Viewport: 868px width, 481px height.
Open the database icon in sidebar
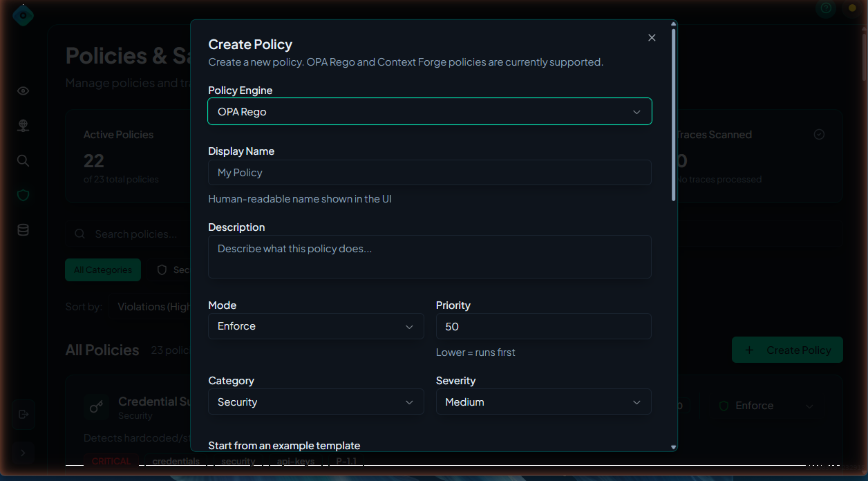coord(23,230)
